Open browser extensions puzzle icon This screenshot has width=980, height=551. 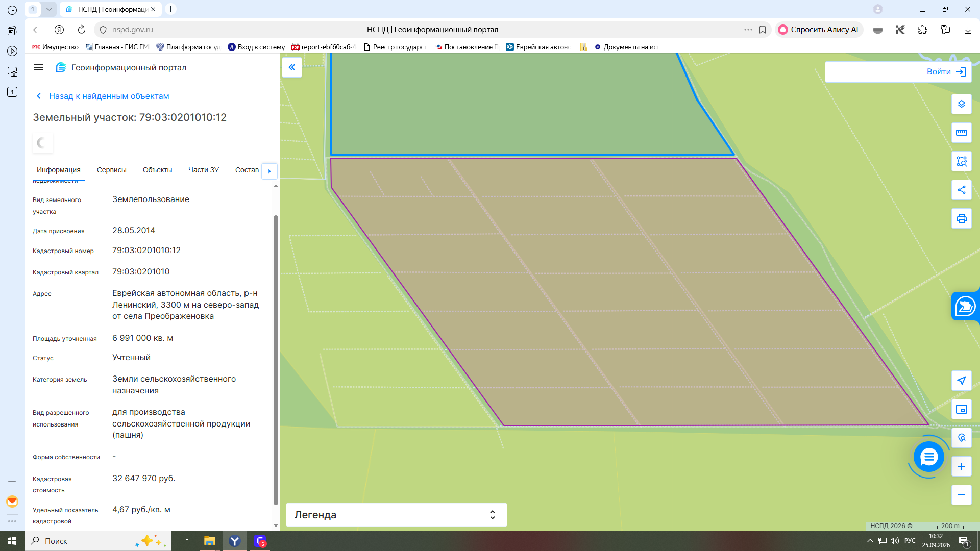(922, 30)
